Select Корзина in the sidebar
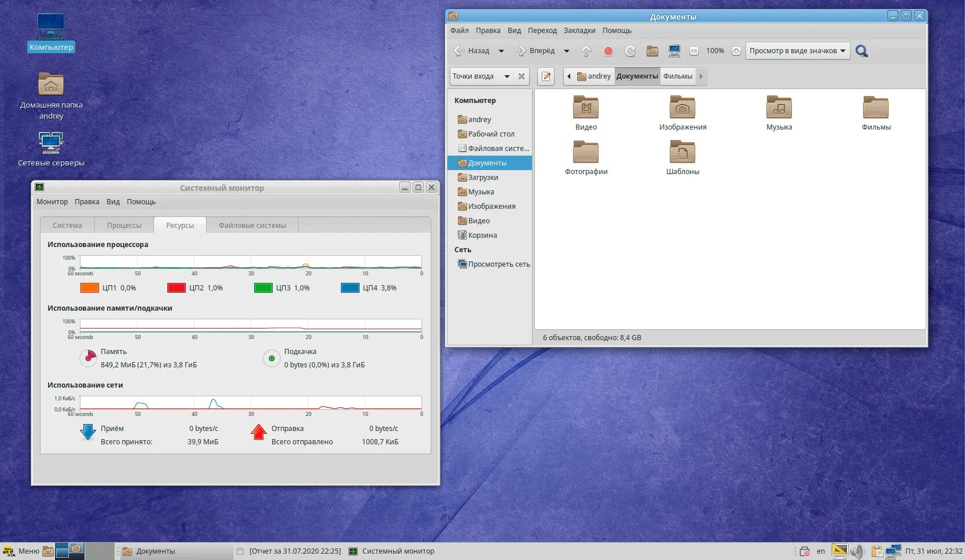 (490, 235)
